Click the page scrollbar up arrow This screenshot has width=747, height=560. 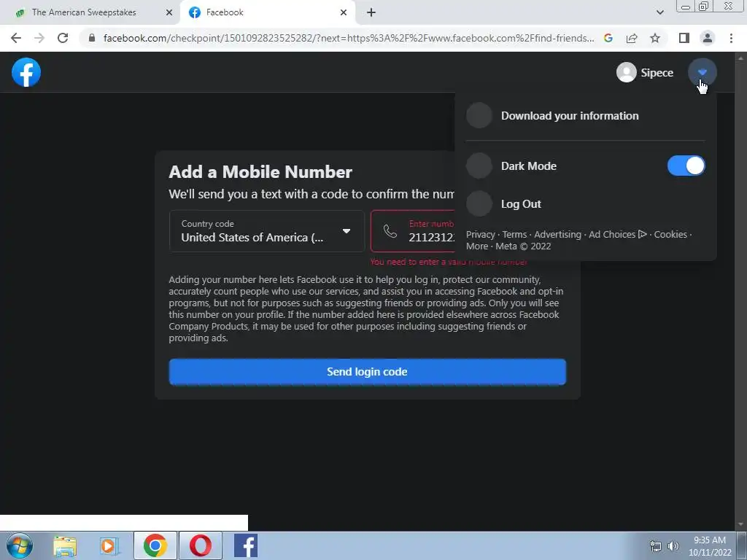[x=741, y=58]
